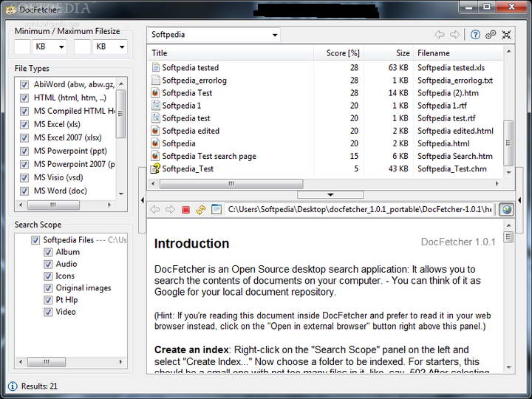
Task: Uncheck the Album folder scope
Action: (x=48, y=252)
